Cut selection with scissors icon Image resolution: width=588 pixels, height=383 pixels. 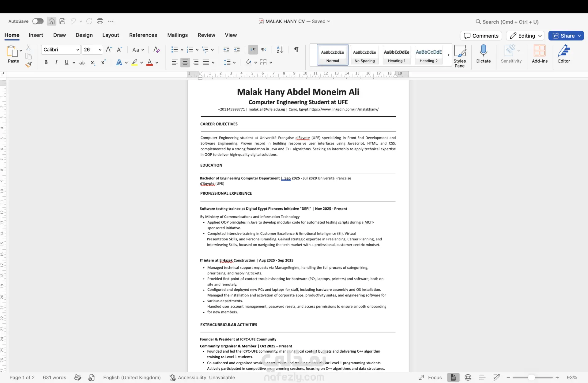click(28, 48)
